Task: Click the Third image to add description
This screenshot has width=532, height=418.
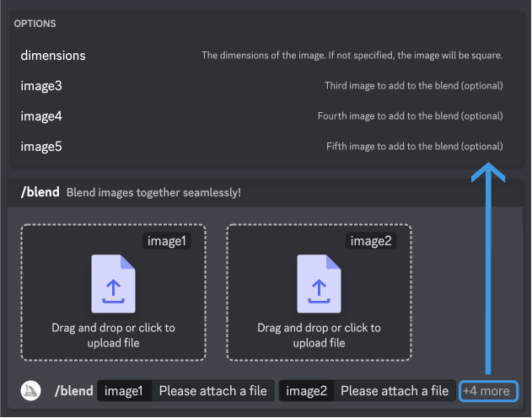Action: [x=414, y=85]
